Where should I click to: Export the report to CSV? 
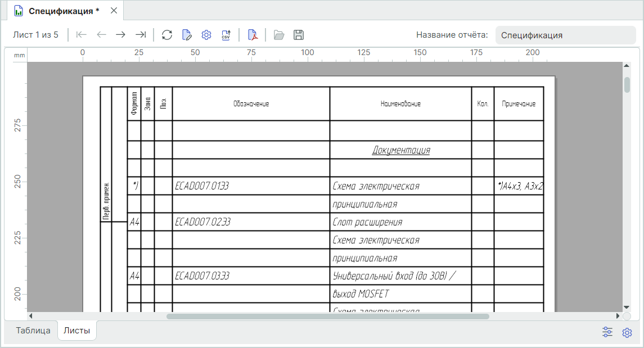click(x=226, y=35)
